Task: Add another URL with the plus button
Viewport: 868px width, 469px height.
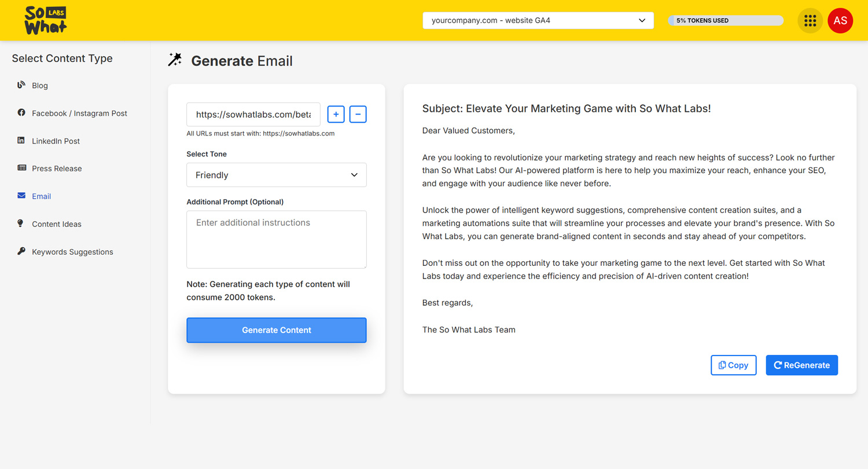Action: point(336,115)
